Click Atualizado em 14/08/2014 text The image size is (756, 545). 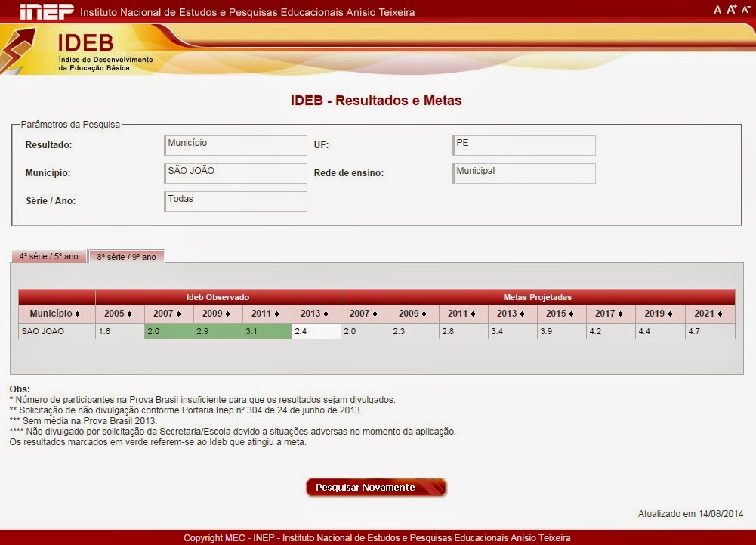pos(690,513)
